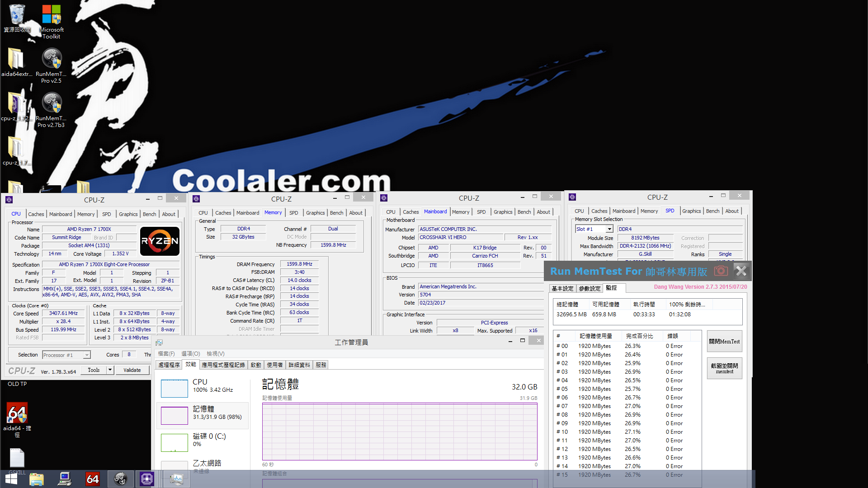Open Microsoft Toolkit desktop shortcut
Viewport: 868px width, 488px height.
[x=51, y=21]
